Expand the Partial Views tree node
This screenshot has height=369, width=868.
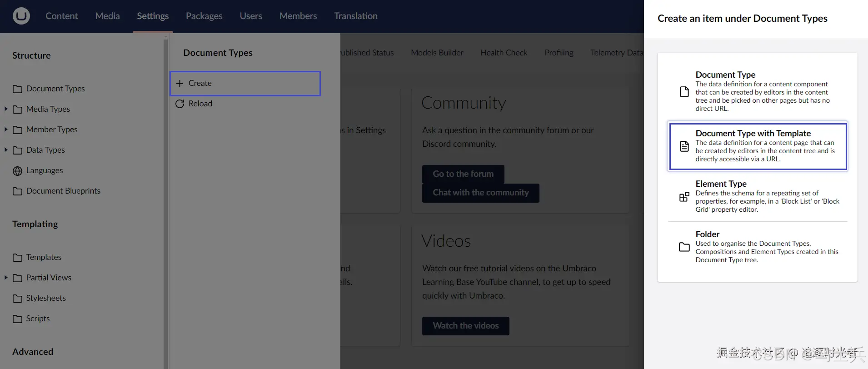[x=5, y=278]
